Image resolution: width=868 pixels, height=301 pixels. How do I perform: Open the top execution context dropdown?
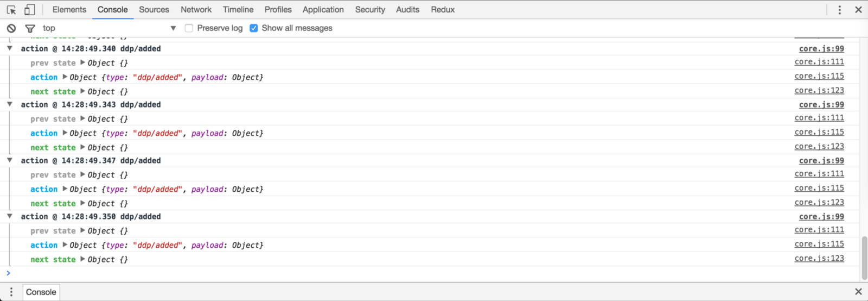tap(173, 28)
